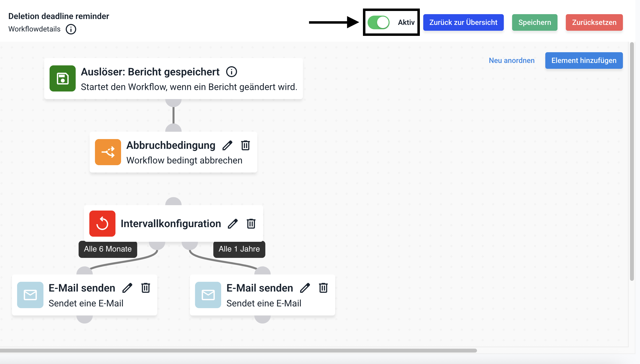Click the Neu anordnen link
The image size is (640, 364).
pos(511,61)
